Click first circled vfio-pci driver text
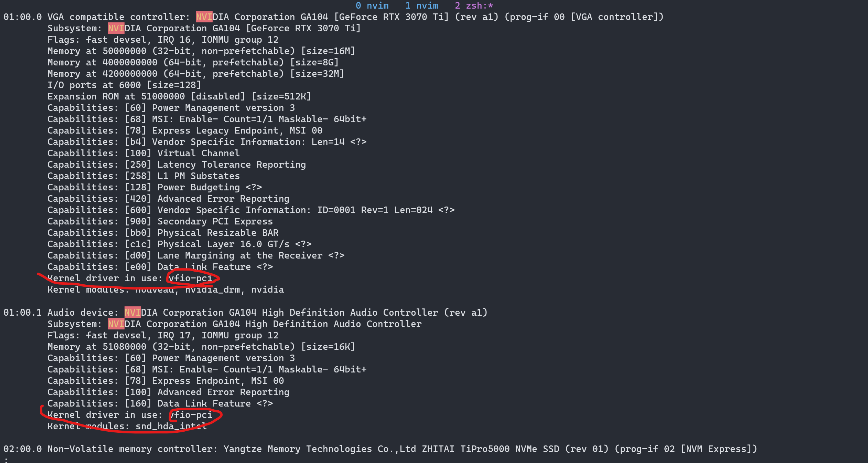Viewport: 868px width, 463px height. point(190,278)
